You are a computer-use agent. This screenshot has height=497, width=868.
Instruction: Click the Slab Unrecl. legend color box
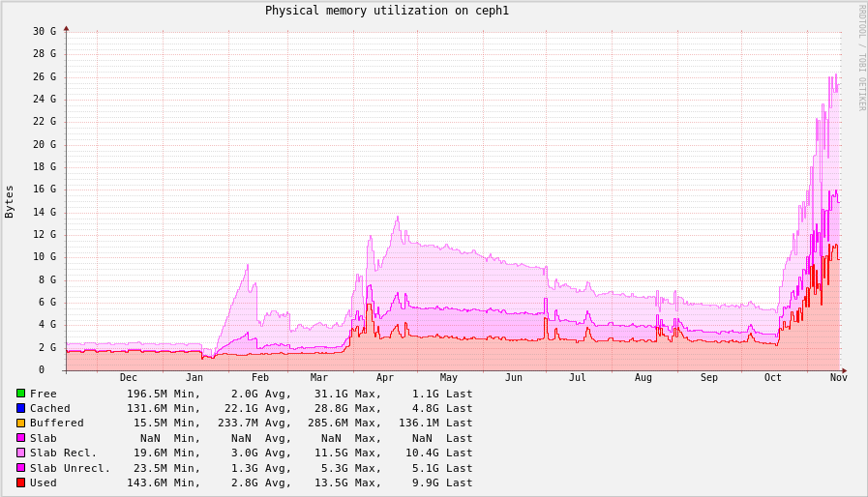pyautogui.click(x=20, y=468)
